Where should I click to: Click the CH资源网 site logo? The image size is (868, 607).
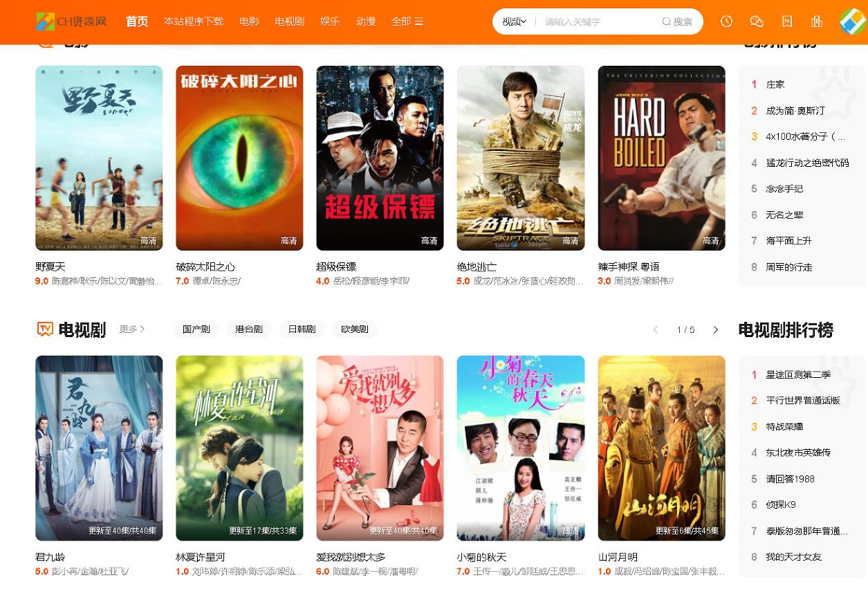(72, 21)
